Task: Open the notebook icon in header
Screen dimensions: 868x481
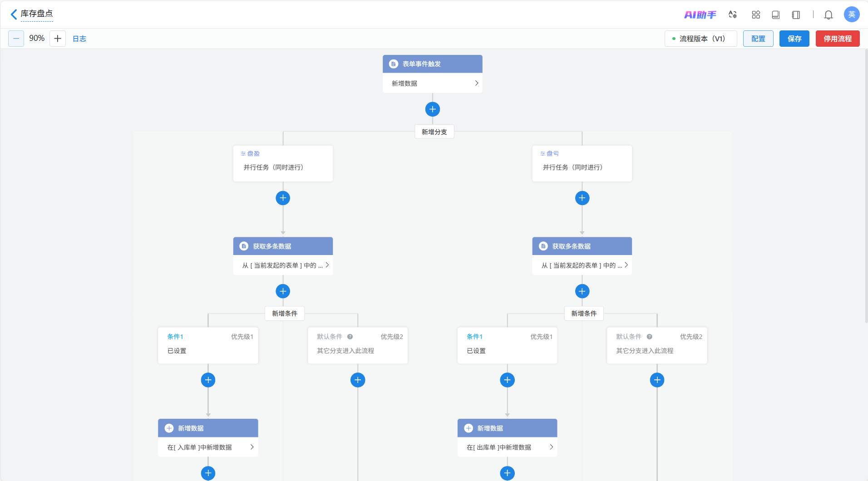Action: click(795, 15)
